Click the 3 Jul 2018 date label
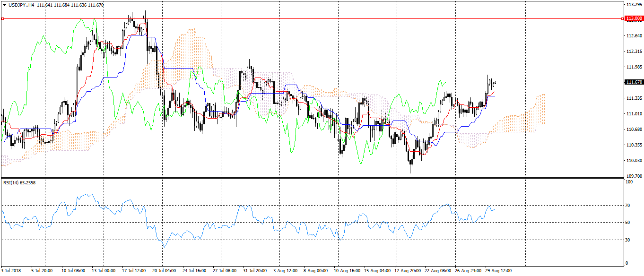 (x=10, y=271)
